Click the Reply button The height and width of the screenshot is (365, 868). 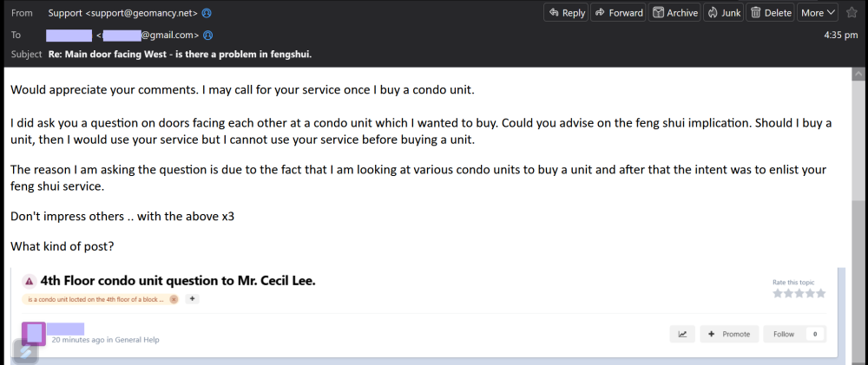coord(565,13)
